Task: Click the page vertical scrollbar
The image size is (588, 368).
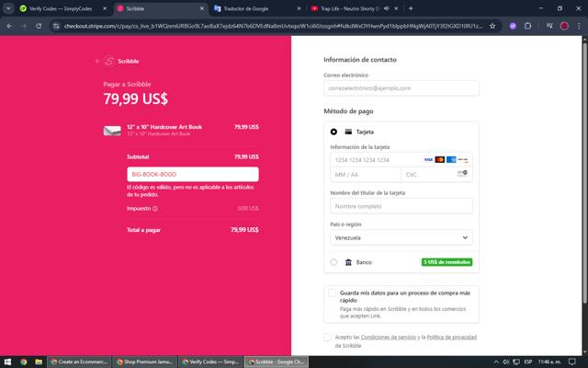Action: click(x=585, y=171)
